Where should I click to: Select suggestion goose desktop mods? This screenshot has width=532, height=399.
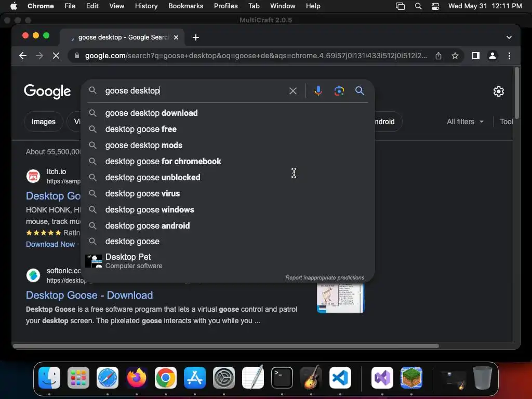click(x=228, y=145)
